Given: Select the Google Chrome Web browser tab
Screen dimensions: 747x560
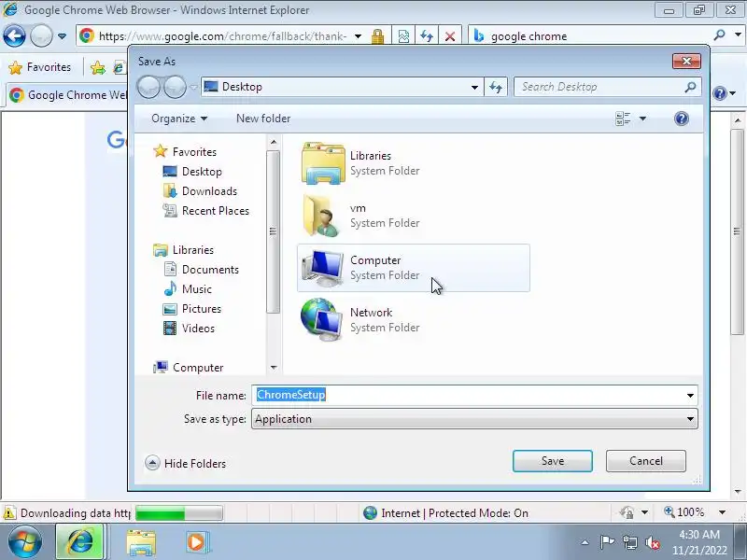Looking at the screenshot, I should pos(67,95).
